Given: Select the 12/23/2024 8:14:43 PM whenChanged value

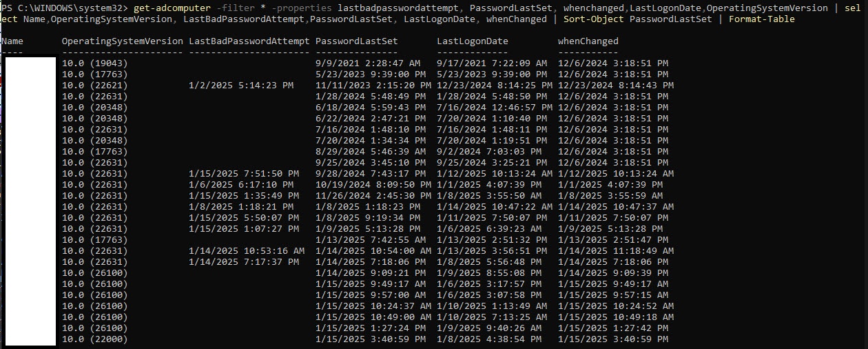Looking at the screenshot, I should pyautogui.click(x=616, y=86).
